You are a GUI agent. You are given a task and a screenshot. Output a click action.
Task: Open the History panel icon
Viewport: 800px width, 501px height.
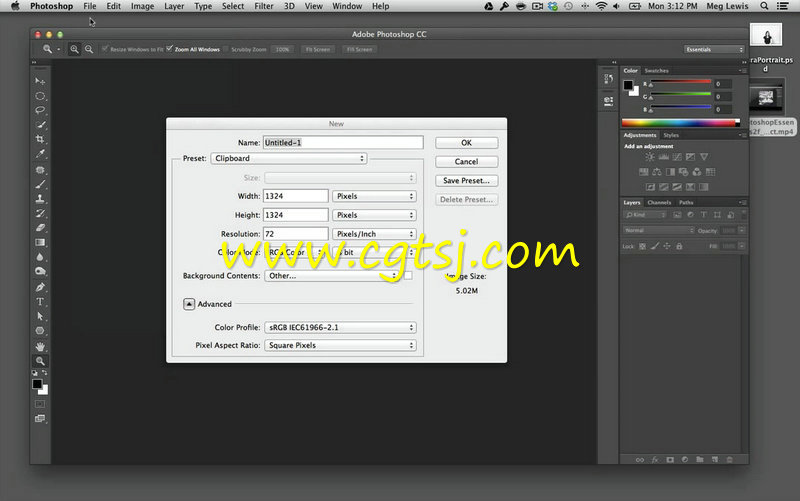tap(608, 79)
